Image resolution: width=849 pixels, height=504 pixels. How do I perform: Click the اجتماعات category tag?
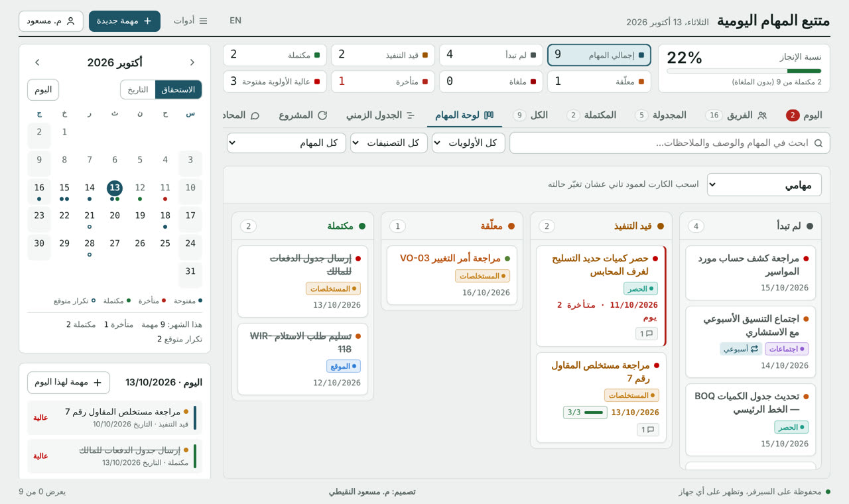787,349
